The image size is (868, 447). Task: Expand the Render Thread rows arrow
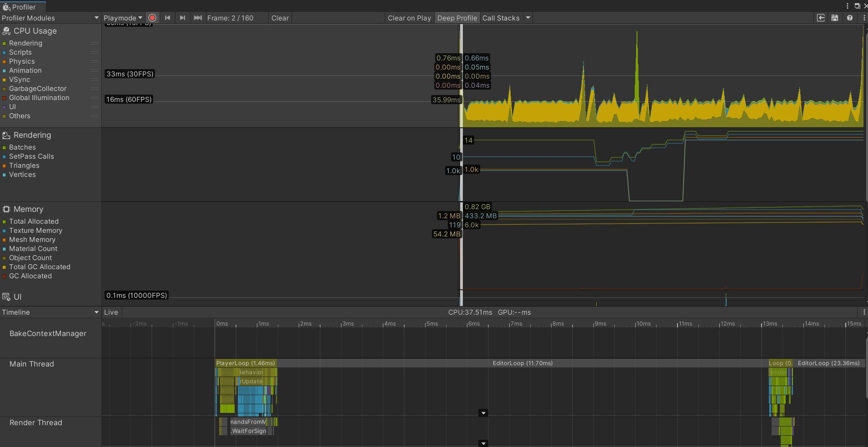click(x=483, y=443)
